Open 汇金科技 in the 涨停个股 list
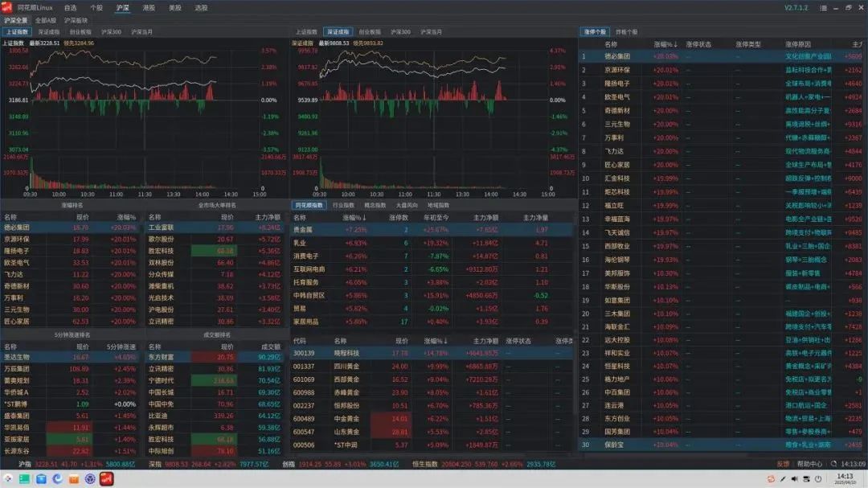The height and width of the screenshot is (488, 868). [x=722, y=178]
